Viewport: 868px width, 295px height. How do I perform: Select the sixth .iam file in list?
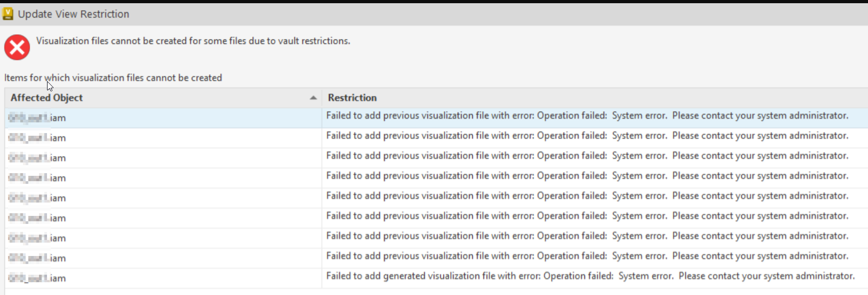tap(37, 218)
